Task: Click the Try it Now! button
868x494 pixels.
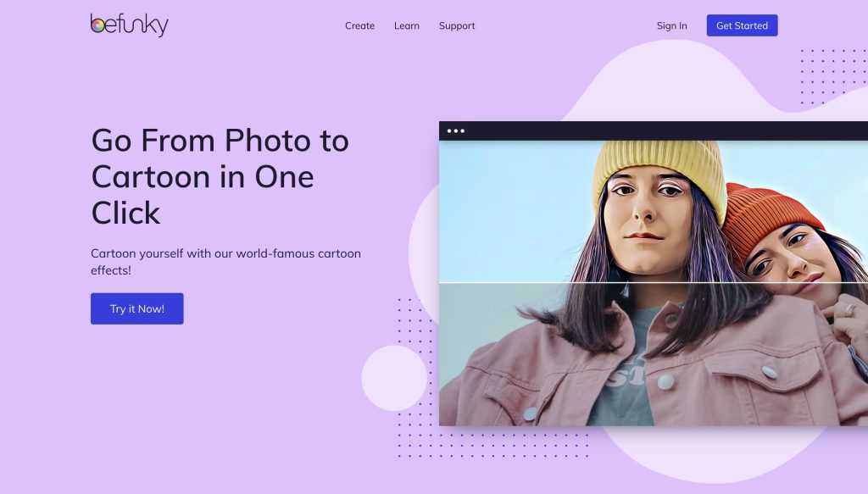Action: tap(136, 308)
